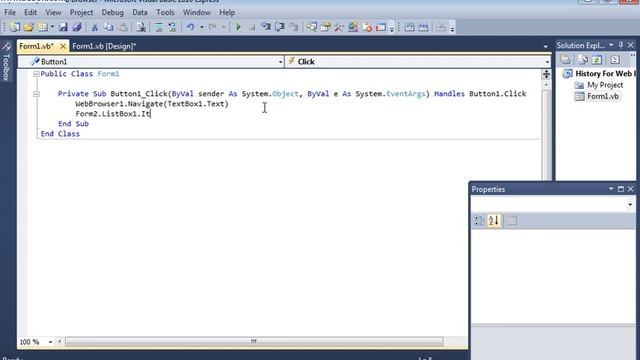Open the Debug menu
The height and width of the screenshot is (360, 640).
(113, 13)
